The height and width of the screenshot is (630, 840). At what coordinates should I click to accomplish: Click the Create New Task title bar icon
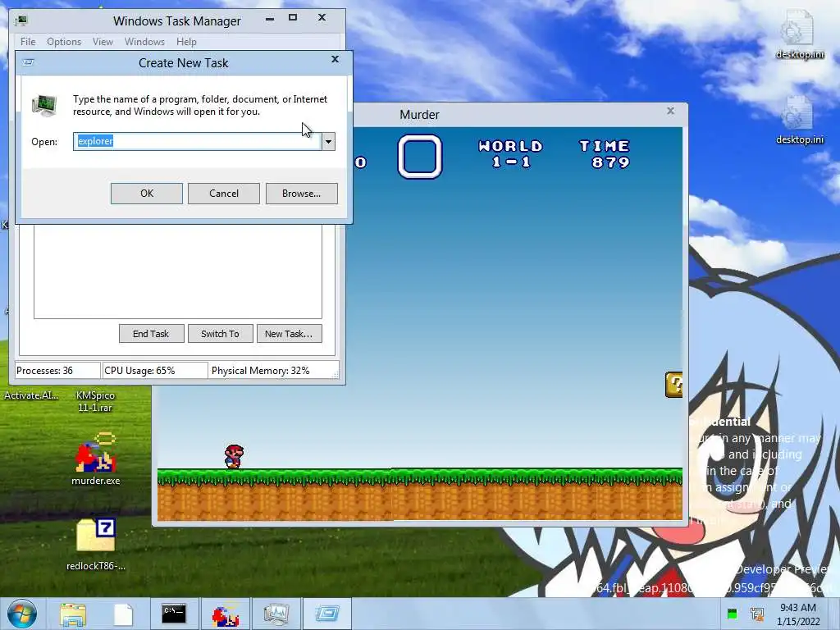29,62
